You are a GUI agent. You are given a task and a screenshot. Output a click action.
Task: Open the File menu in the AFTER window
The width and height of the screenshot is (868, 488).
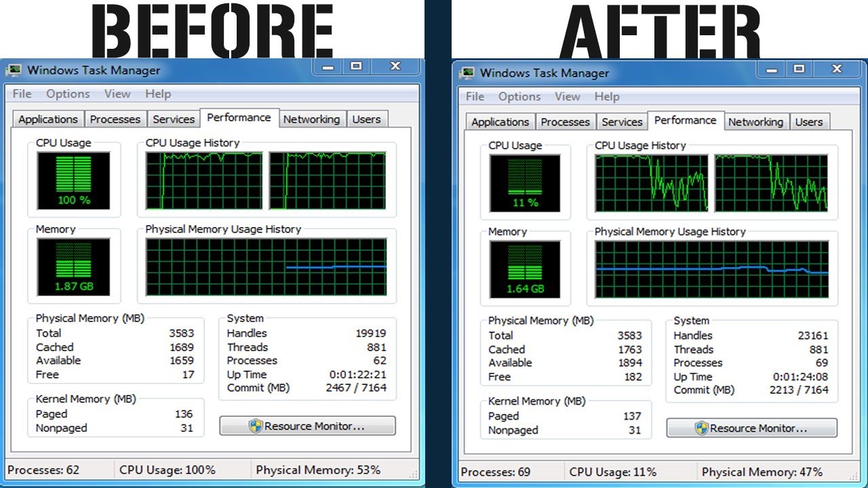point(475,97)
